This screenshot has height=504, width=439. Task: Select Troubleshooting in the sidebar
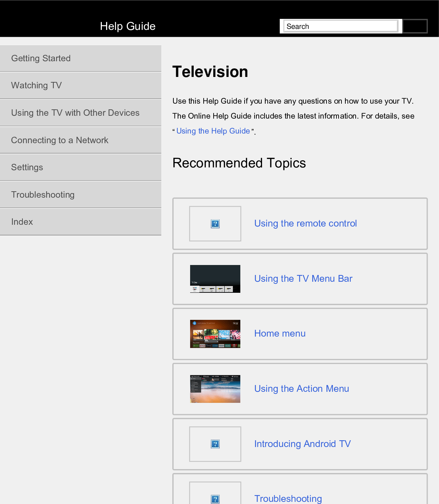click(43, 194)
